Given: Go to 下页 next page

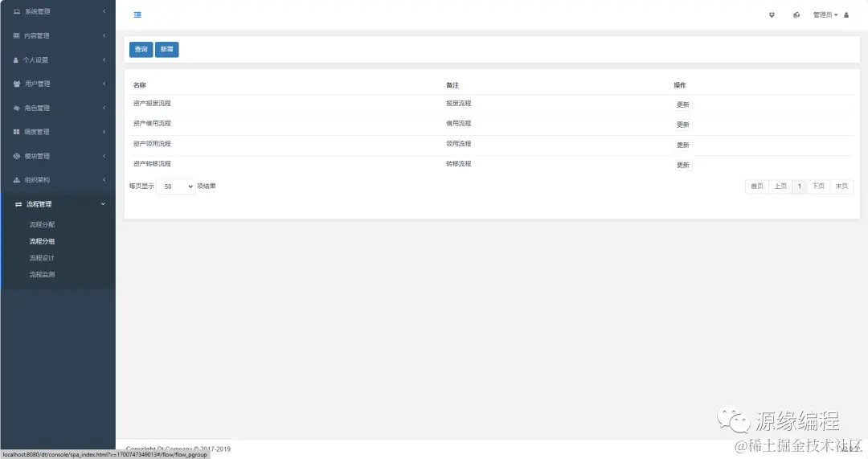Looking at the screenshot, I should click(818, 186).
